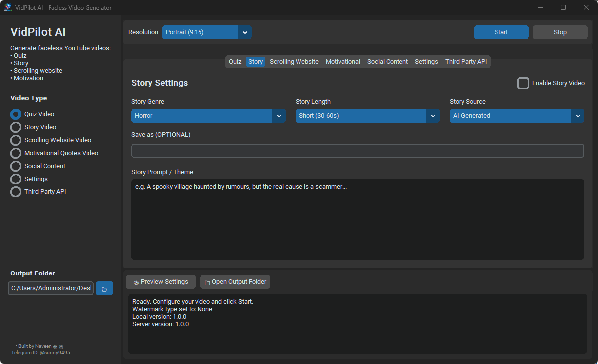Image resolution: width=598 pixels, height=364 pixels.
Task: Select the Quiz Video icon in sidebar
Action: click(15, 114)
